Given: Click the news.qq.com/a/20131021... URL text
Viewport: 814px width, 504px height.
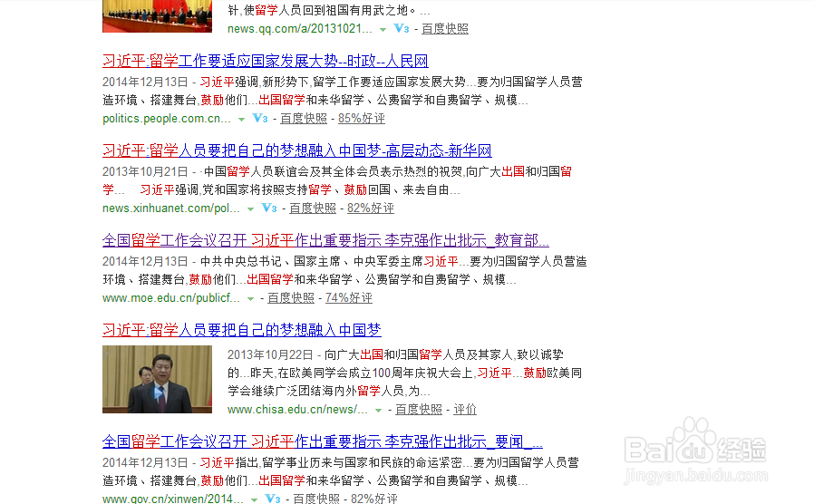Looking at the screenshot, I should [x=299, y=29].
